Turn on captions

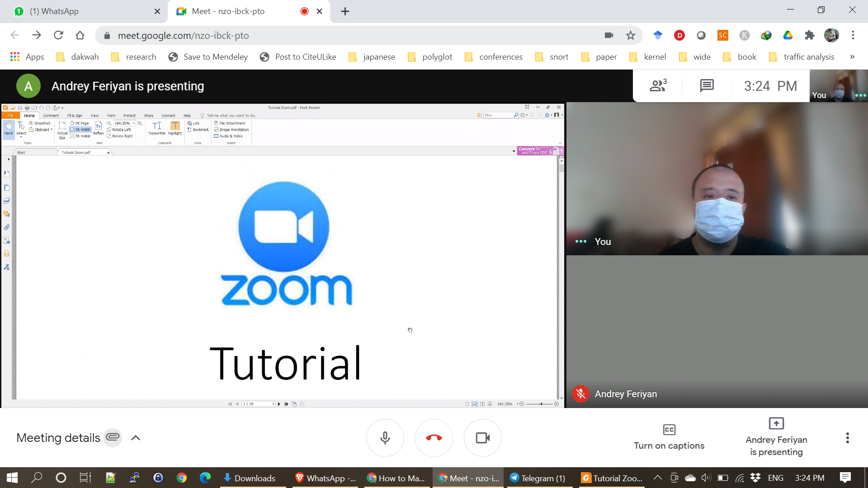coord(669,437)
